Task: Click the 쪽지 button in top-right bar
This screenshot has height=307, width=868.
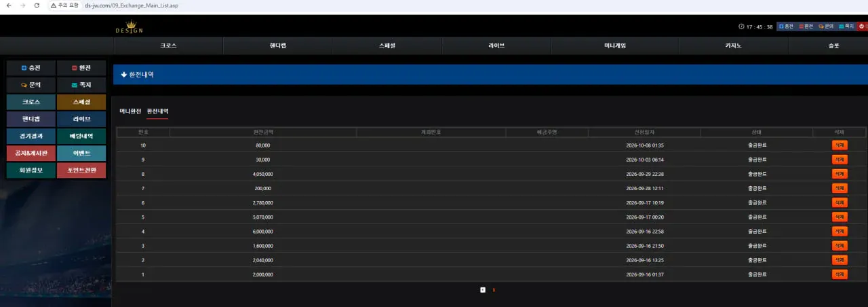Action: [x=846, y=26]
